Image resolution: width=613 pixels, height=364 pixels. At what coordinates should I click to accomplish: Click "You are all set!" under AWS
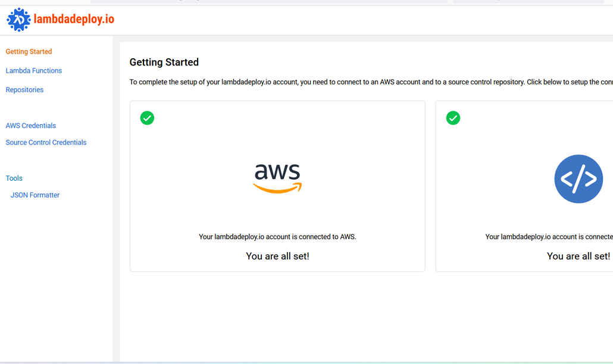pos(277,256)
